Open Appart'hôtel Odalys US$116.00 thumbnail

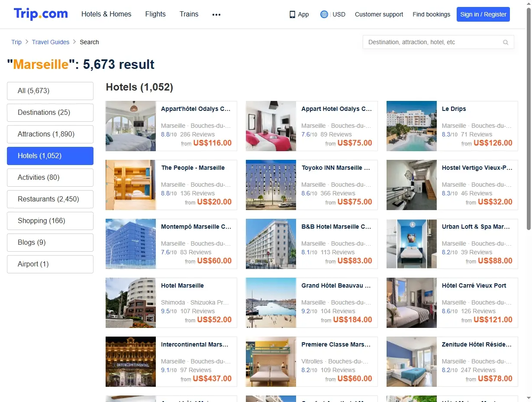[x=131, y=126]
